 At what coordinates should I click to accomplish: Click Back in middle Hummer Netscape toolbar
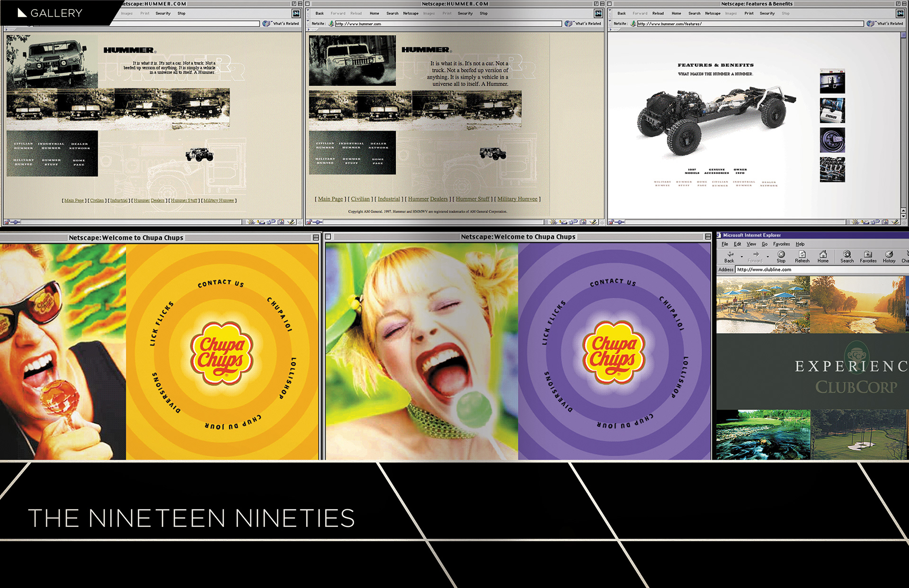pos(320,13)
